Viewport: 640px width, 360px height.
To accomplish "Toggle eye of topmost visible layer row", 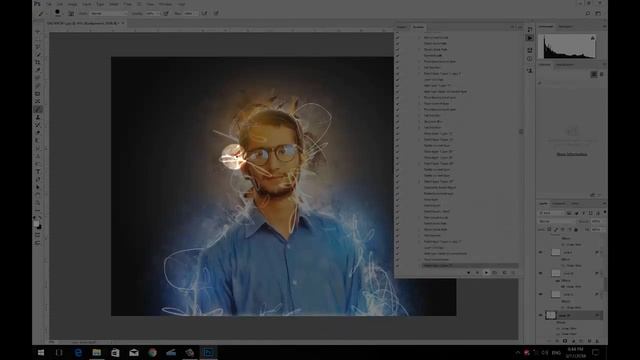I will click(541, 252).
